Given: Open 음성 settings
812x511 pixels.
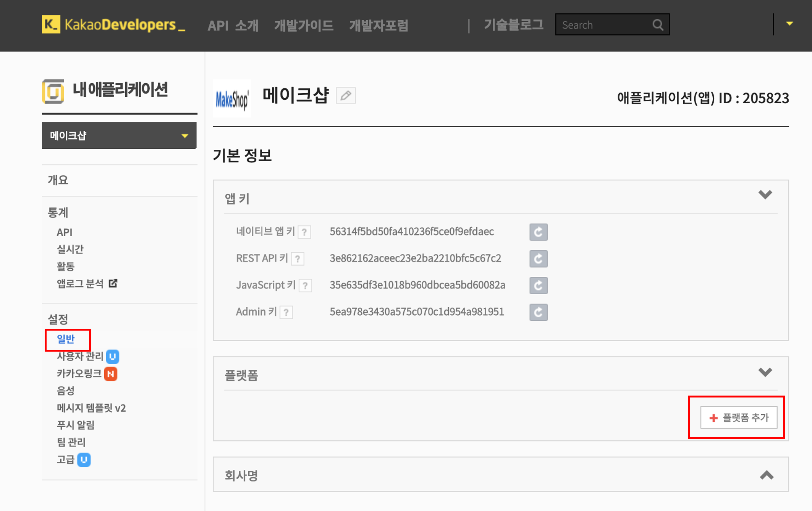Looking at the screenshot, I should [x=65, y=391].
